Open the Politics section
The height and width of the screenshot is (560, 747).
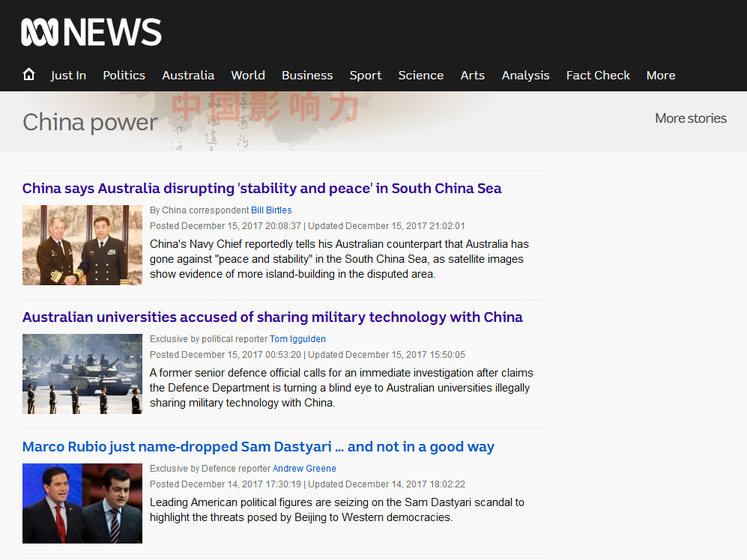click(124, 75)
